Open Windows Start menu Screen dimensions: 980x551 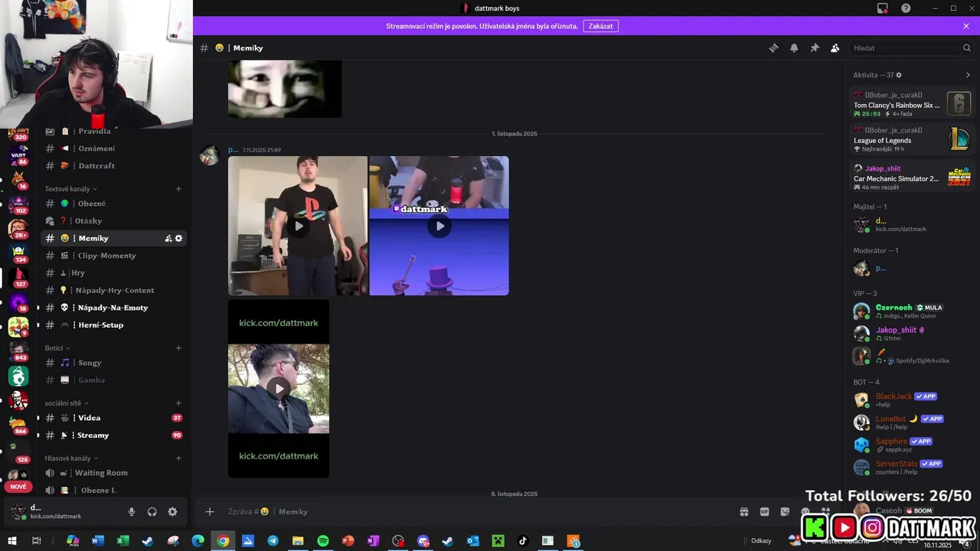pos(12,541)
